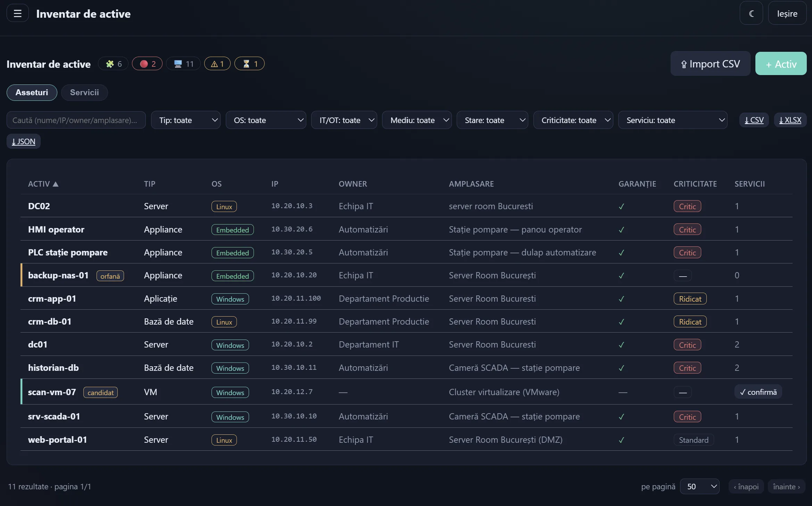Image resolution: width=812 pixels, height=506 pixels.
Task: Switch to the Asseturi tab
Action: pos(32,92)
